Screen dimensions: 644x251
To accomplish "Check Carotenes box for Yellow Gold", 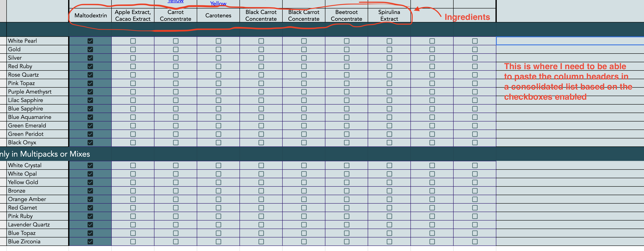I will pyautogui.click(x=218, y=182).
